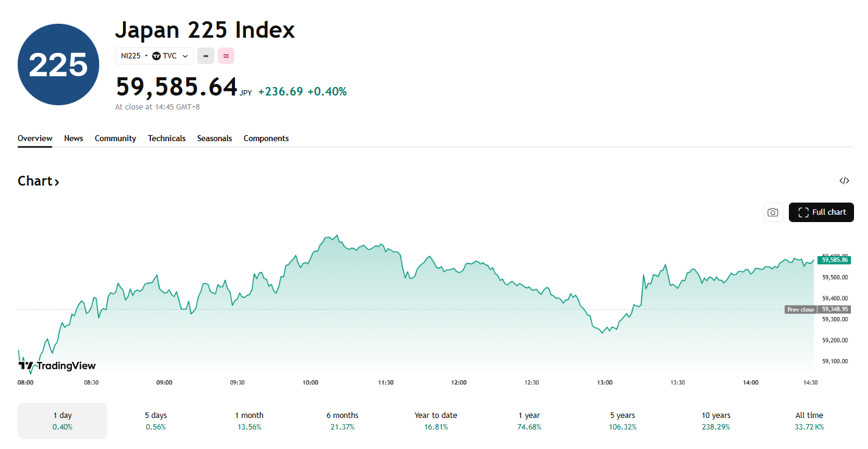Click the TradingView logo on chart
Image resolution: width=868 pixels, height=449 pixels.
point(57,366)
